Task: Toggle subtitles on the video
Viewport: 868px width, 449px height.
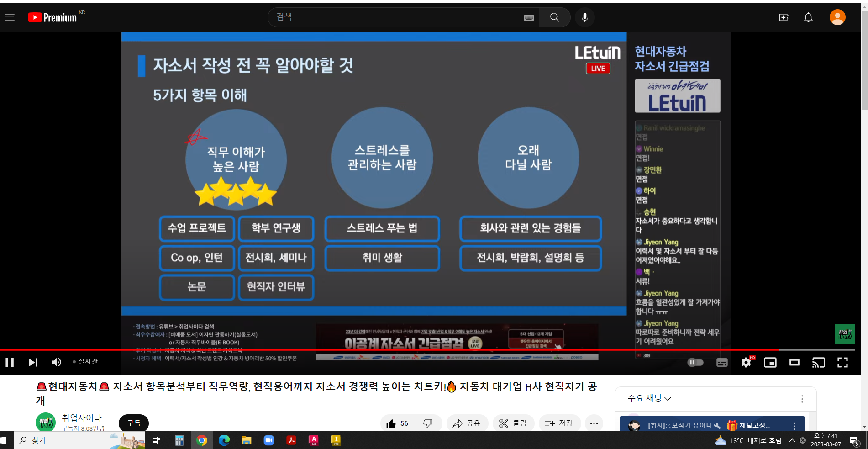Action: click(722, 362)
